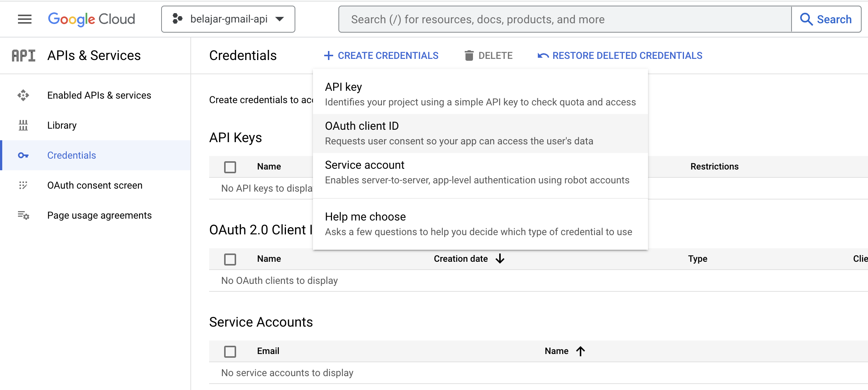Image resolution: width=868 pixels, height=390 pixels.
Task: Click the API logo icon in sidebar
Action: coord(24,55)
